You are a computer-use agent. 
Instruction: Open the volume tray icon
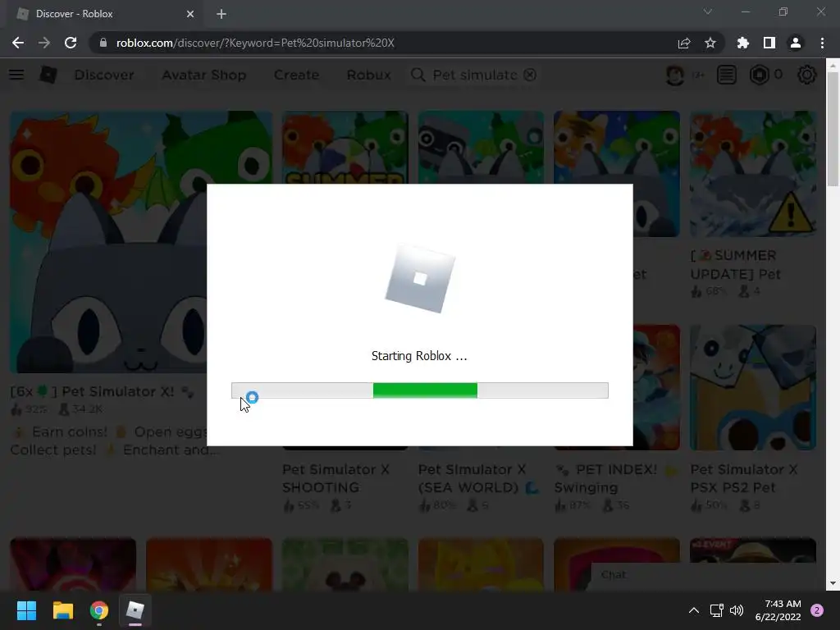click(x=737, y=610)
